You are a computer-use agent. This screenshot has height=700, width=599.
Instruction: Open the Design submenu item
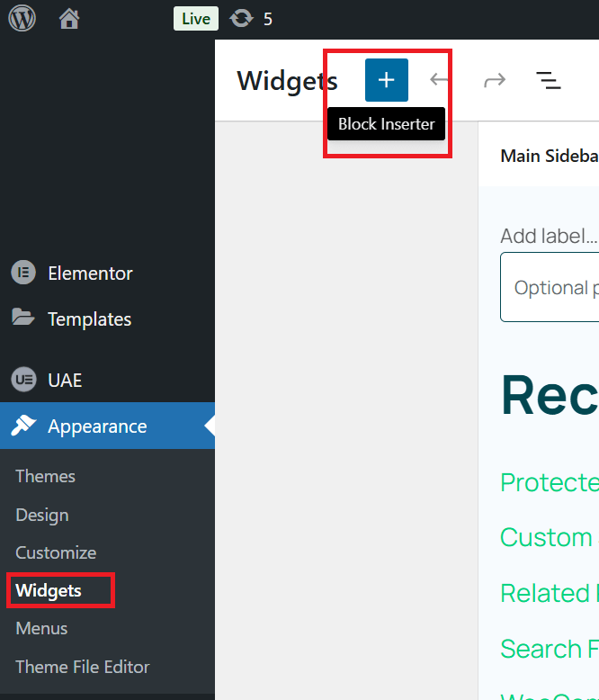point(42,515)
